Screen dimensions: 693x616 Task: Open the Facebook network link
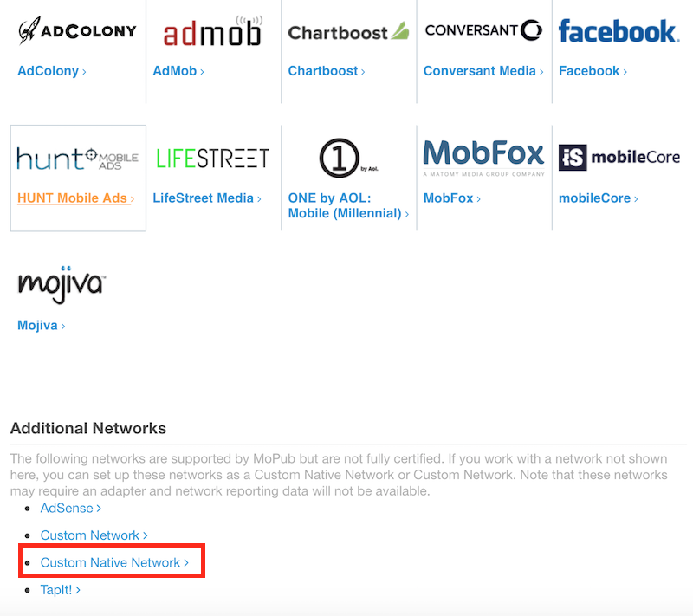(x=593, y=71)
